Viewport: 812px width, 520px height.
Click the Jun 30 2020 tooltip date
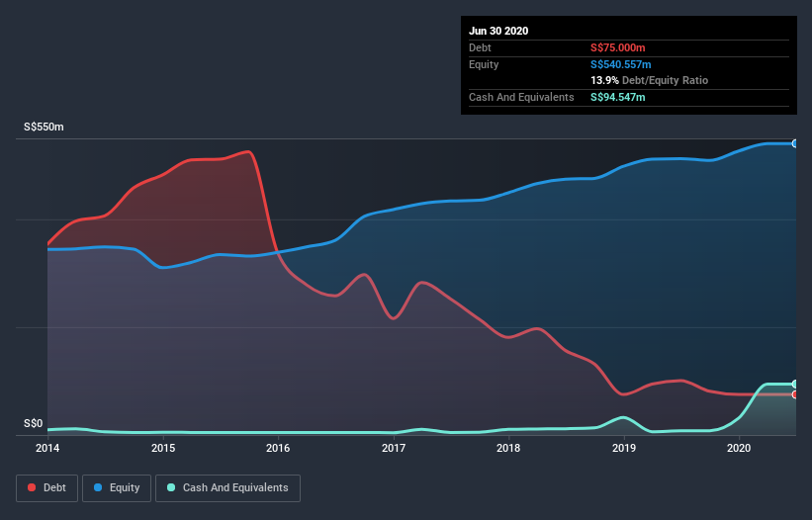click(498, 31)
